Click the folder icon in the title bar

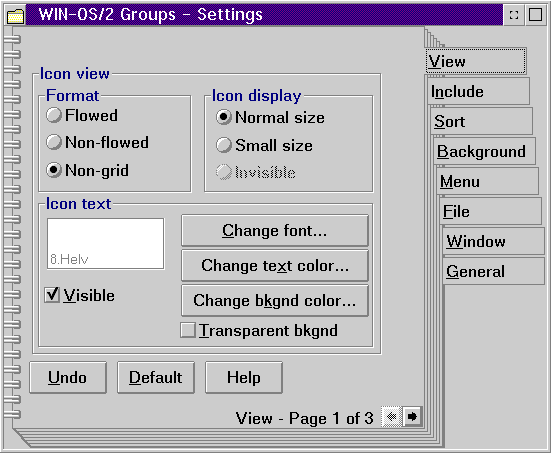(15, 15)
